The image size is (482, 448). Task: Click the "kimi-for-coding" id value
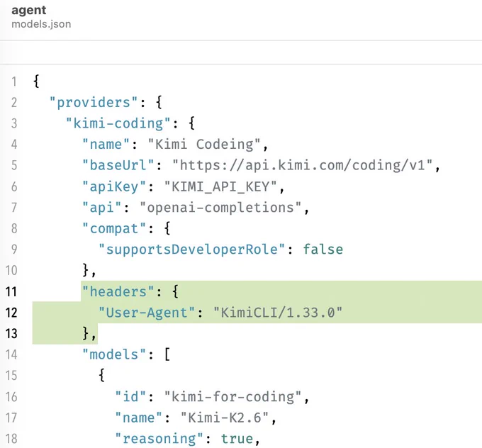[232, 397]
